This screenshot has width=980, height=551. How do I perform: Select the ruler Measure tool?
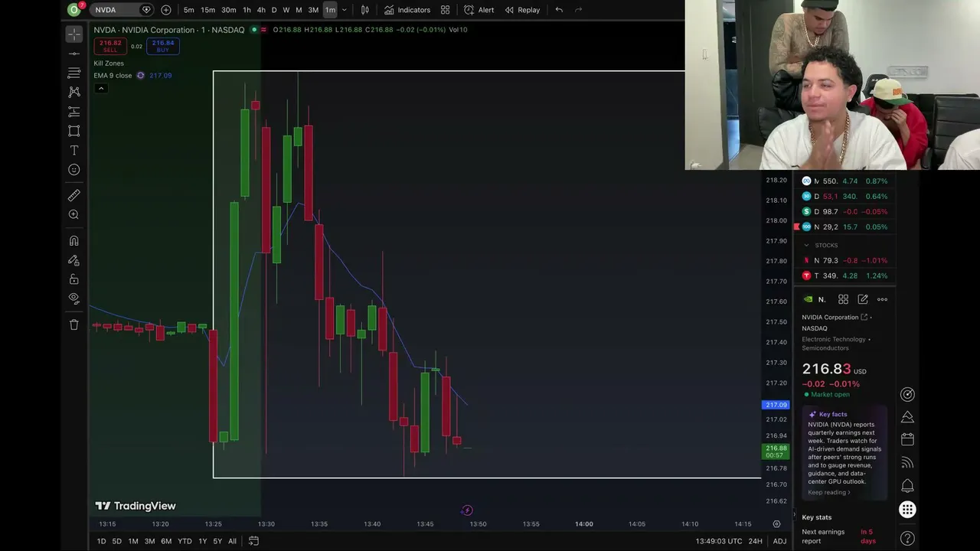(73, 195)
